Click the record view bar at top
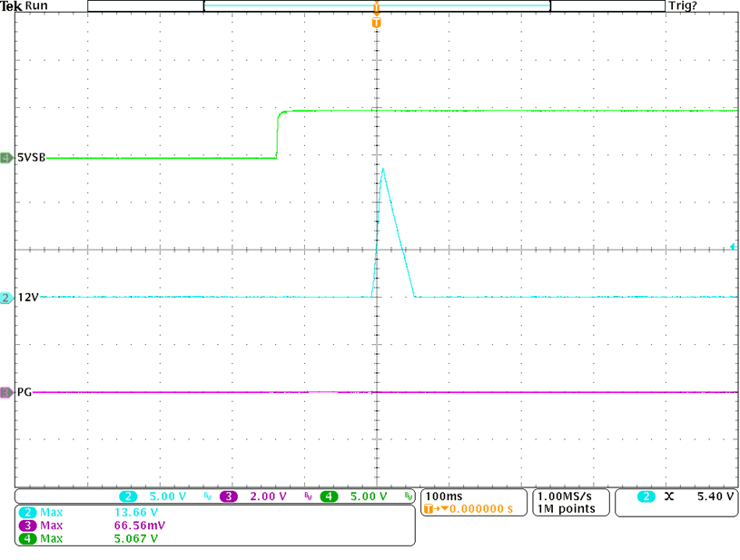Viewport: 740px width, 560px height. click(377, 6)
